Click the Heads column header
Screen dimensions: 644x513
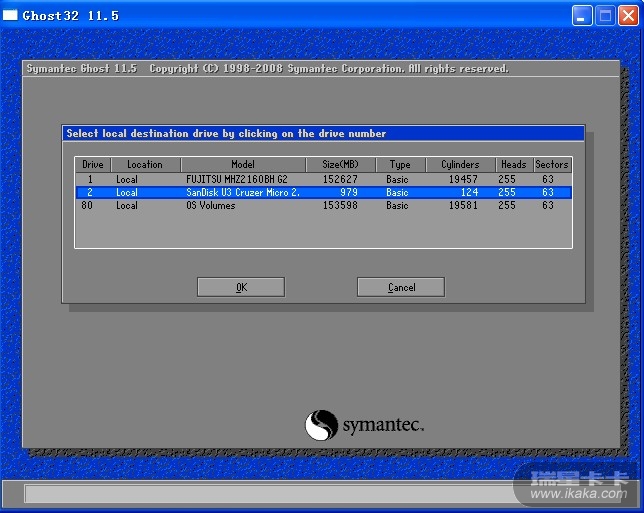click(513, 164)
